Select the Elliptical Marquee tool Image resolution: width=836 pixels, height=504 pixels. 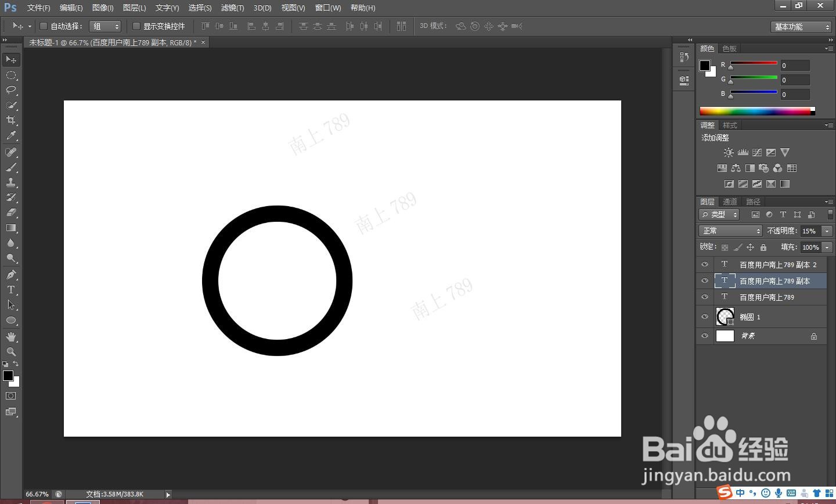click(x=11, y=75)
